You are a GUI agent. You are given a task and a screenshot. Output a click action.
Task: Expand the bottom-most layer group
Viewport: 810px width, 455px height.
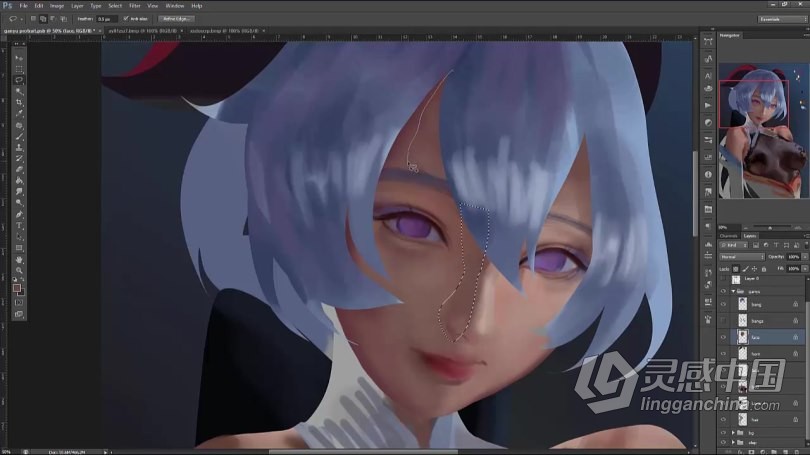tap(733, 443)
